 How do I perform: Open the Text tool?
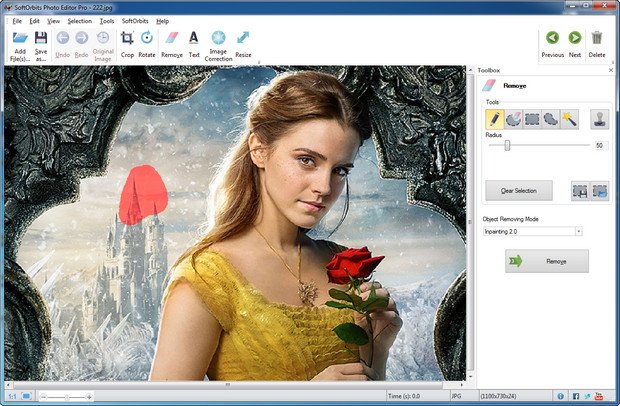click(194, 44)
